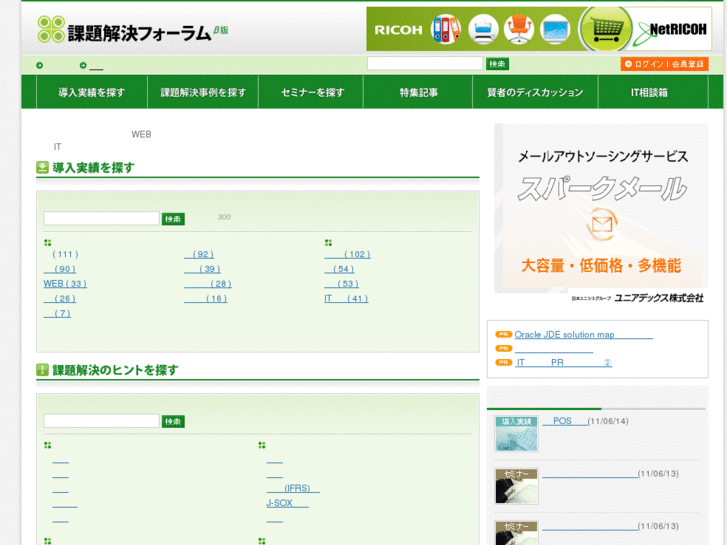Open the 課題解決事例を探す navigation tab
The width and height of the screenshot is (727, 545).
tap(203, 93)
